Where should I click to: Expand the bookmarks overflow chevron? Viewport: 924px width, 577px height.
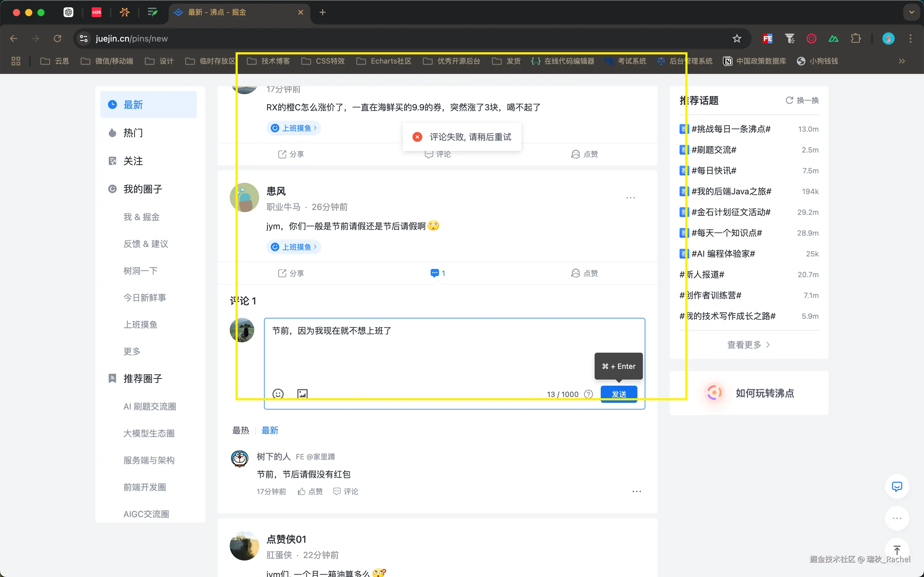pyautogui.click(x=902, y=61)
